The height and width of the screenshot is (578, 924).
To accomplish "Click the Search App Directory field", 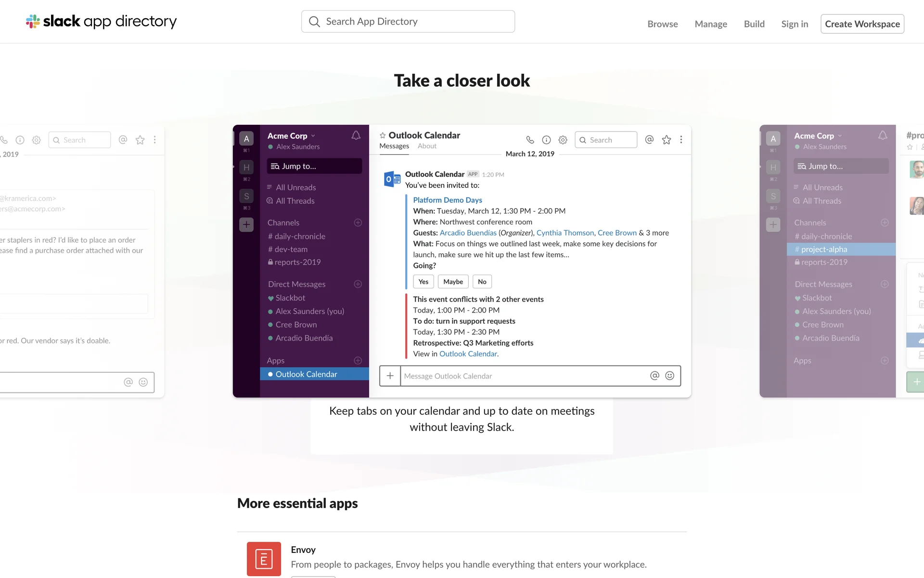I will (408, 22).
